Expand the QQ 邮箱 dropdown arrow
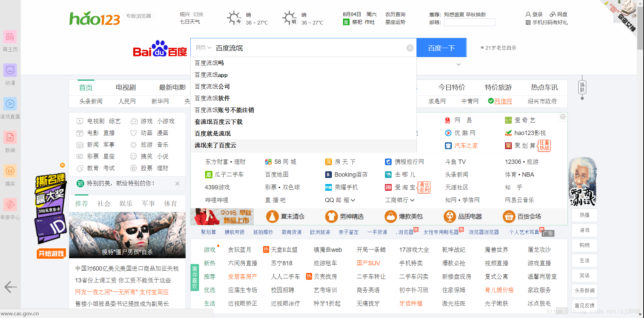Screen dimensions: 644x318 click(x=353, y=200)
